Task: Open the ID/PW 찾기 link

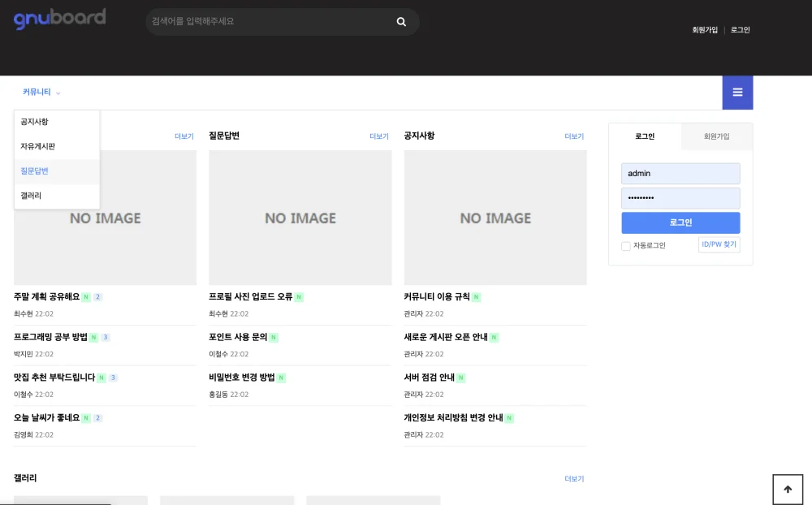Action: pyautogui.click(x=719, y=244)
